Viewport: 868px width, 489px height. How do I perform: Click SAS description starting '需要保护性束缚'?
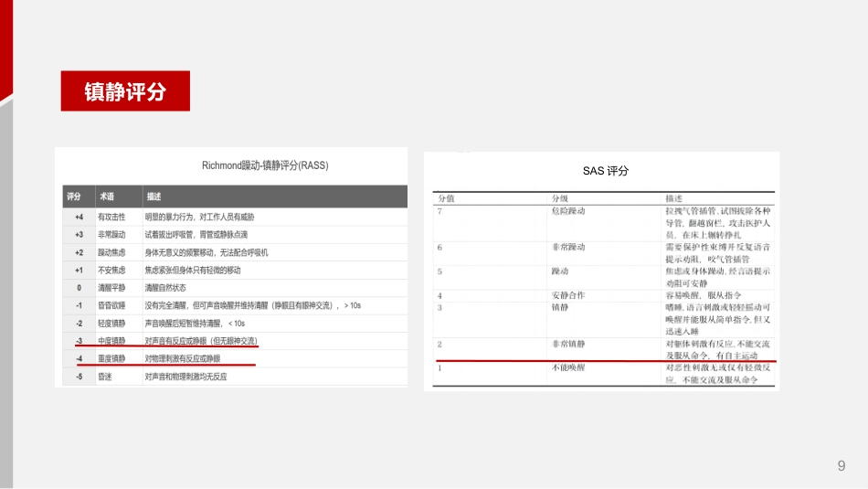click(x=718, y=253)
